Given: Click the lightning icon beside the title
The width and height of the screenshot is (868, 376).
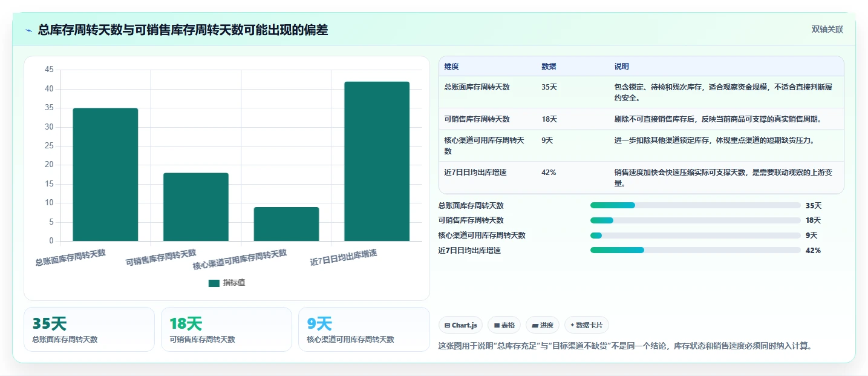Looking at the screenshot, I should (x=28, y=30).
